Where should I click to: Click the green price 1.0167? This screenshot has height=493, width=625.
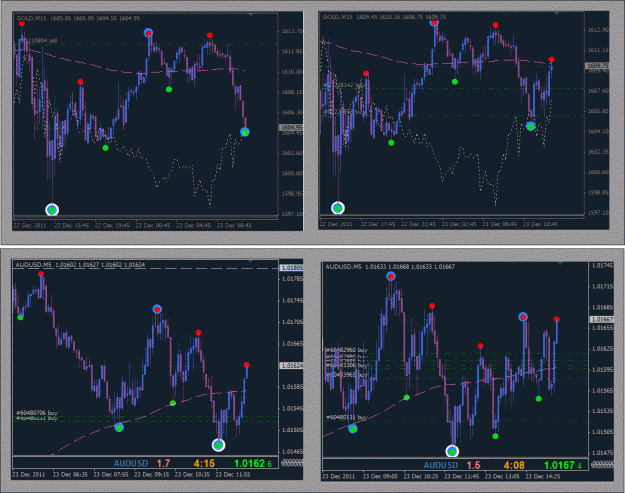pyautogui.click(x=559, y=465)
